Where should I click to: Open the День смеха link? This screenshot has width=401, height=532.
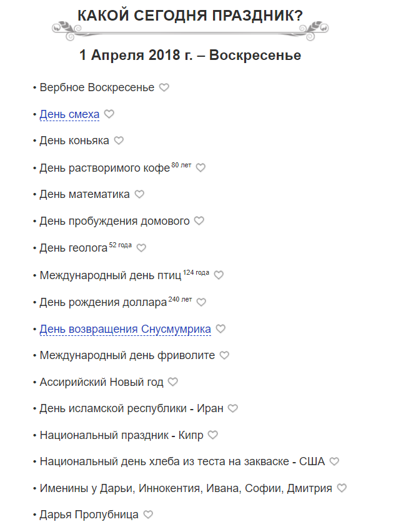pyautogui.click(x=69, y=114)
